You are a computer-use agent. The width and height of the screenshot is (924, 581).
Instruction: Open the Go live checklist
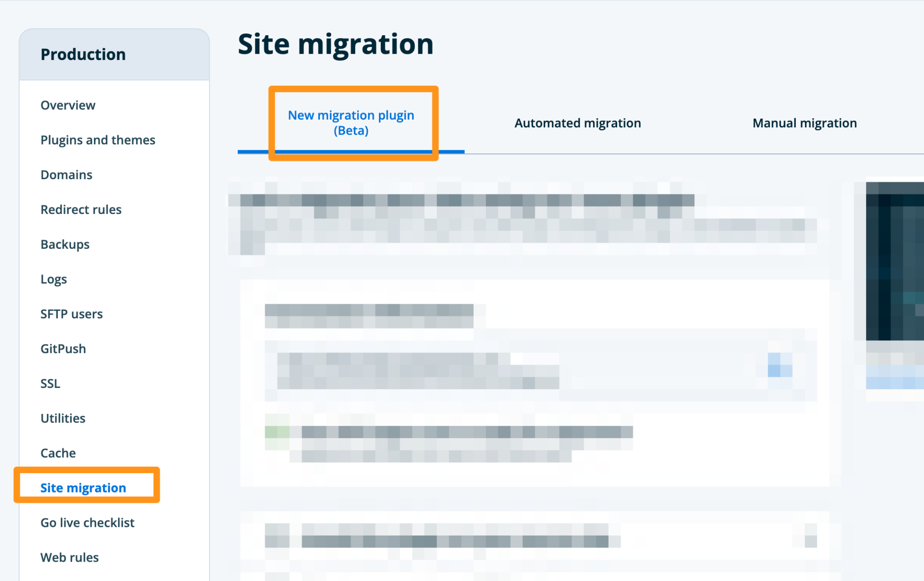pyautogui.click(x=87, y=522)
